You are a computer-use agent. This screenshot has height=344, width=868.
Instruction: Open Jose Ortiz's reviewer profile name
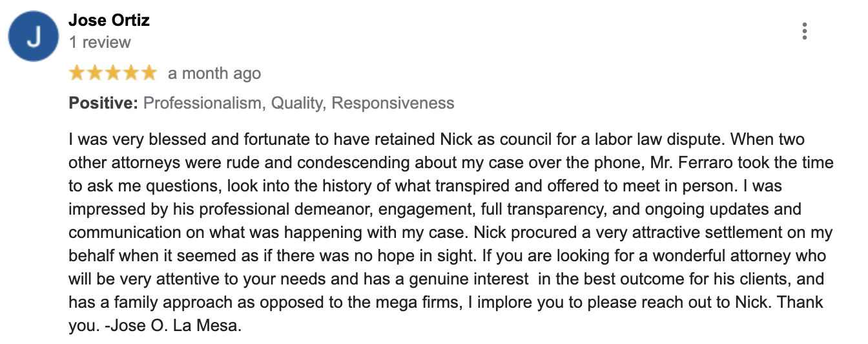109,20
